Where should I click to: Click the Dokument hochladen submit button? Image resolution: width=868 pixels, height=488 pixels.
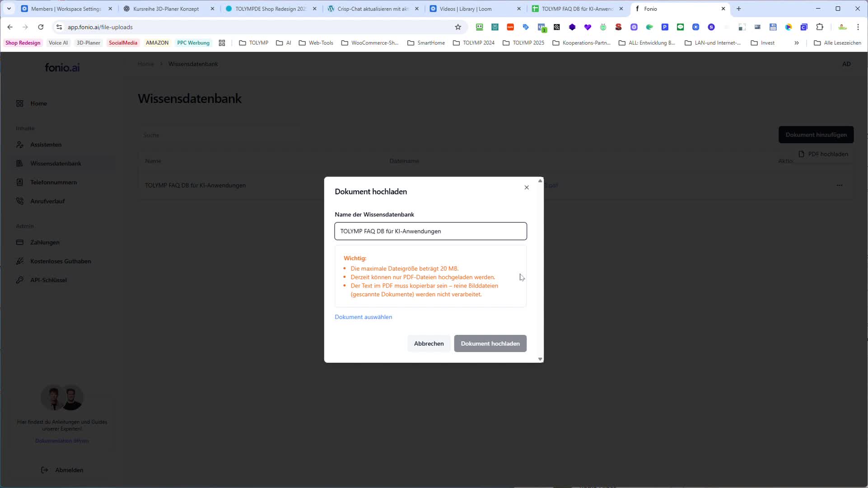[x=490, y=343]
